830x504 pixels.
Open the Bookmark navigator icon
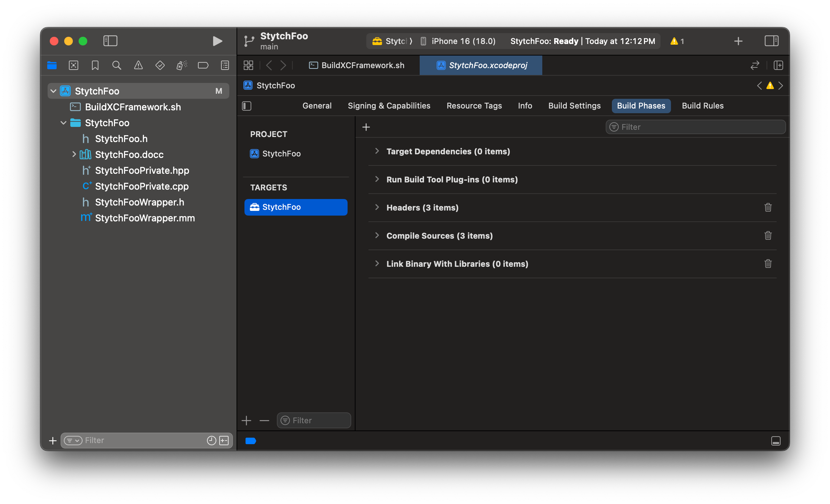pyautogui.click(x=95, y=65)
